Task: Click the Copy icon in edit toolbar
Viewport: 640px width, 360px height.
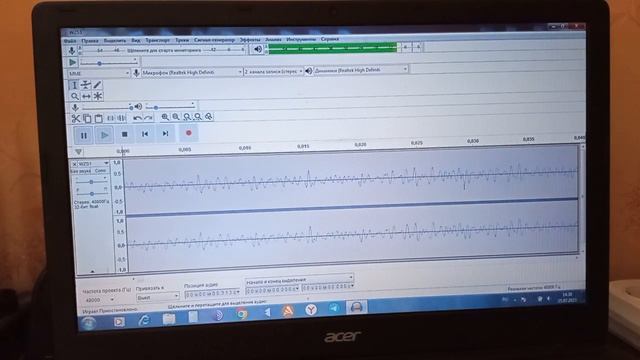Action: pos(87,118)
